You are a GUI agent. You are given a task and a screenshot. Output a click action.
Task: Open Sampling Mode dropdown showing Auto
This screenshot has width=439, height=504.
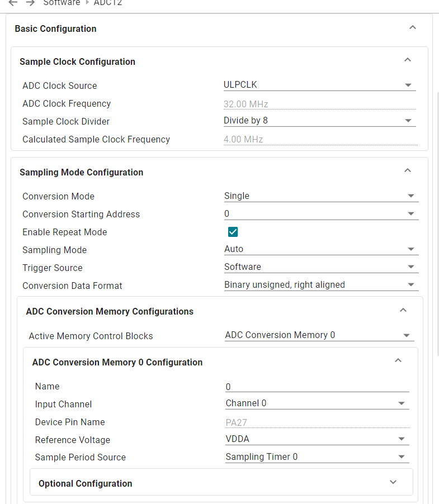click(322, 249)
